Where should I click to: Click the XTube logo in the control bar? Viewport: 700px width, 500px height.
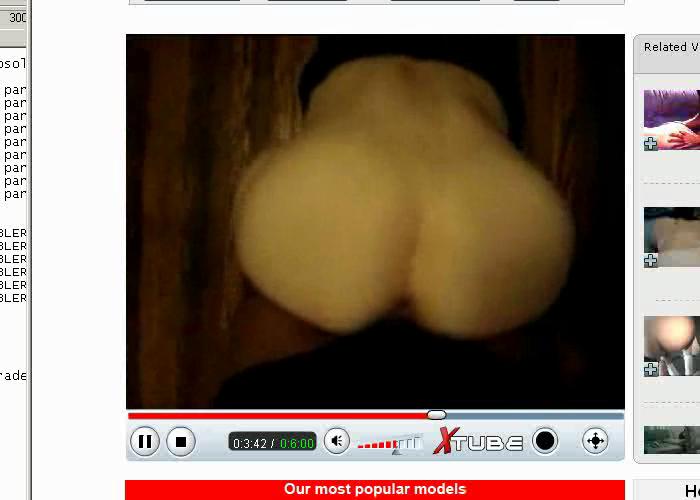(x=478, y=441)
